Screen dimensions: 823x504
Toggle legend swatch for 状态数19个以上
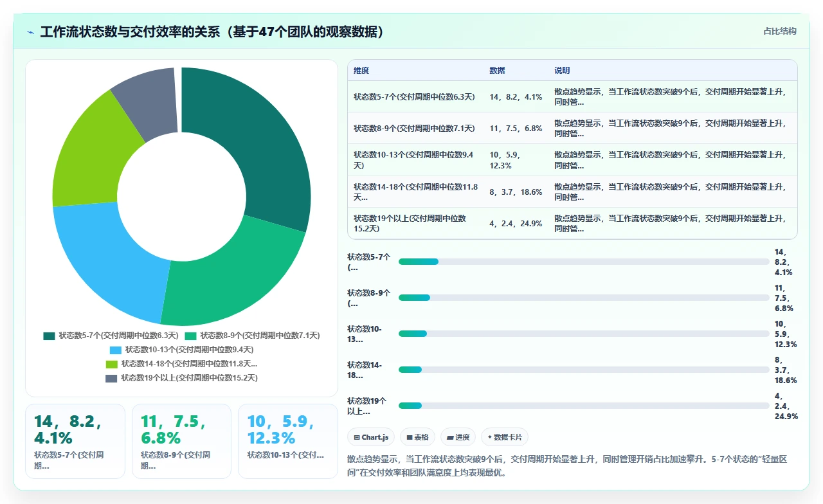click(111, 378)
